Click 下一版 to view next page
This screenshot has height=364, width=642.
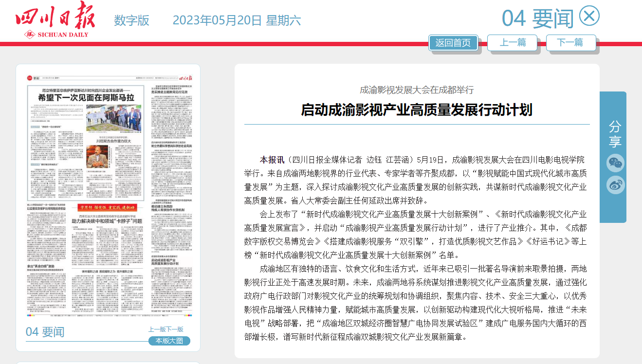175,329
